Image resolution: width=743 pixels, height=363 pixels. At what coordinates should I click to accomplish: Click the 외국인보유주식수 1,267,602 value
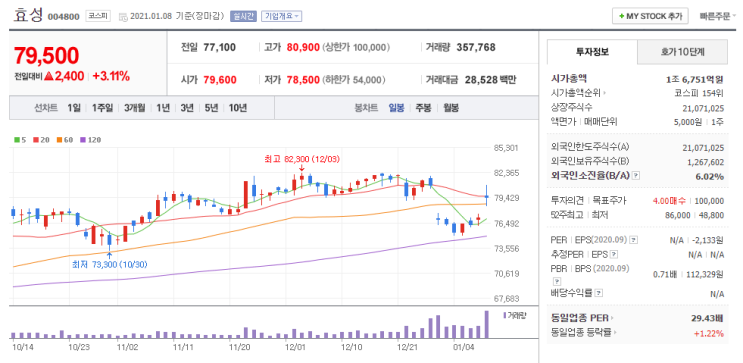(x=705, y=162)
